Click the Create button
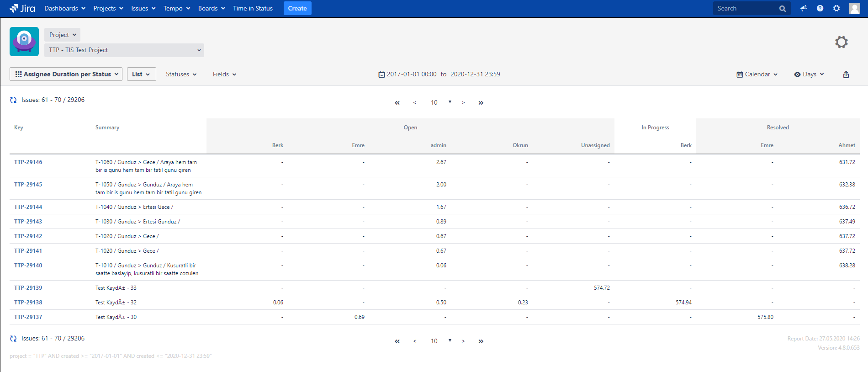 [297, 8]
